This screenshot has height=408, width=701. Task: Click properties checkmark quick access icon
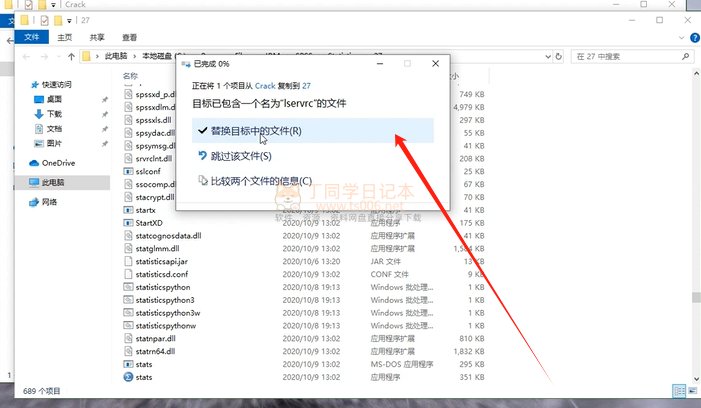point(44,21)
